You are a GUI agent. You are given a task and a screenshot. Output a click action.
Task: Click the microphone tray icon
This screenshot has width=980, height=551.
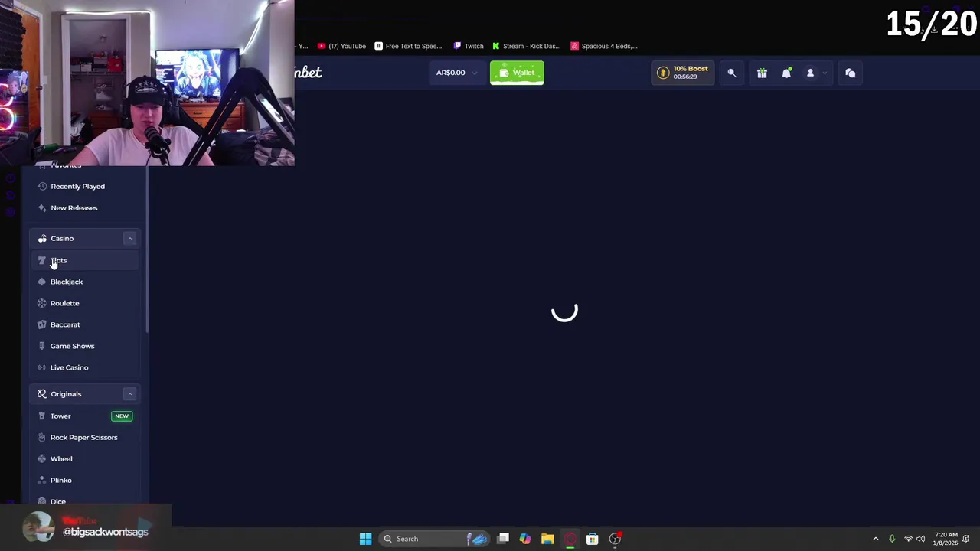click(892, 539)
